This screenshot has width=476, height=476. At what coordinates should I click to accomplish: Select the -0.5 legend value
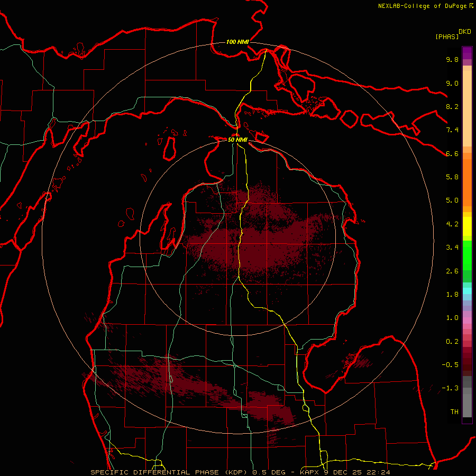tap(450, 365)
